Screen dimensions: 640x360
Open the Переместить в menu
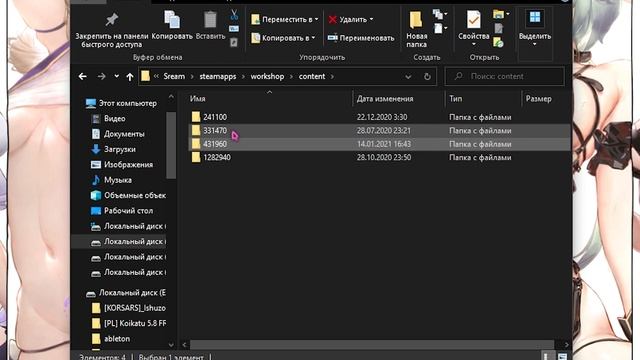tap(285, 19)
